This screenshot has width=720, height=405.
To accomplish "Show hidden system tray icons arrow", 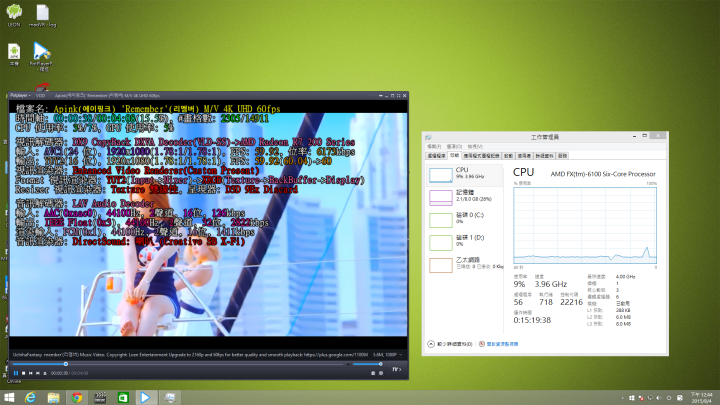I will [623, 398].
